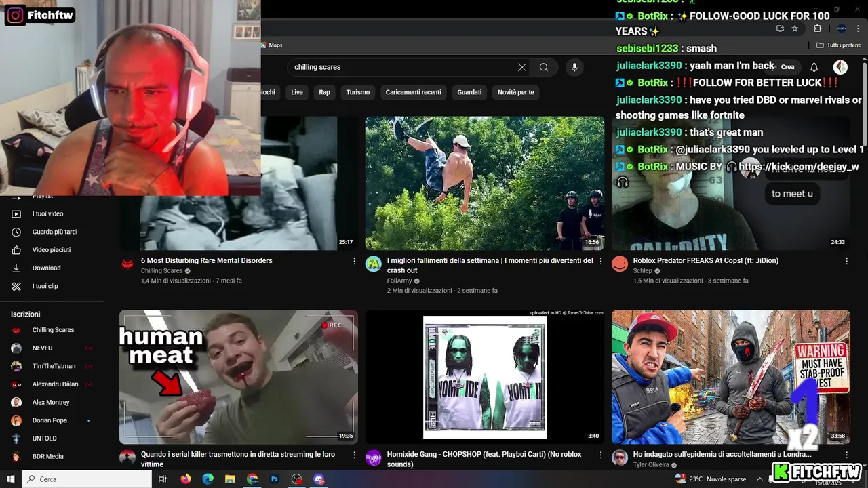This screenshot has height=488, width=868.
Task: Open Photoshop from the taskbar
Action: [275, 479]
